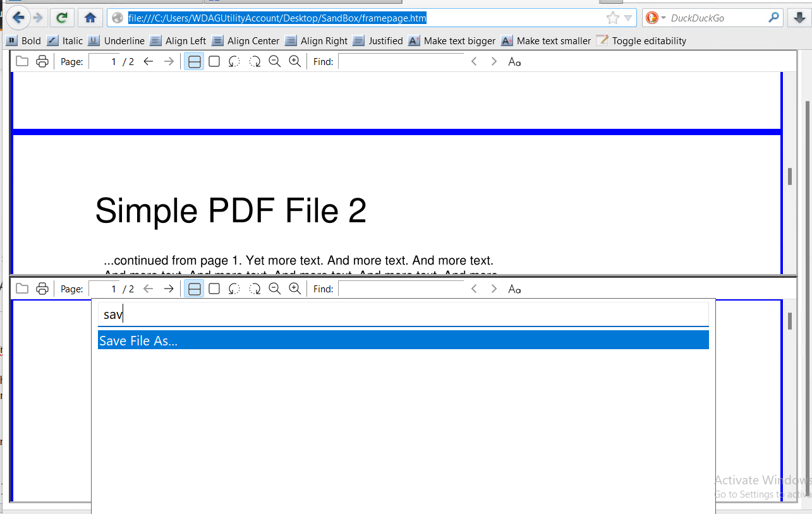Screen dimensions: 812x514
Task: Go to next page in upper PDF frame
Action: pos(169,61)
